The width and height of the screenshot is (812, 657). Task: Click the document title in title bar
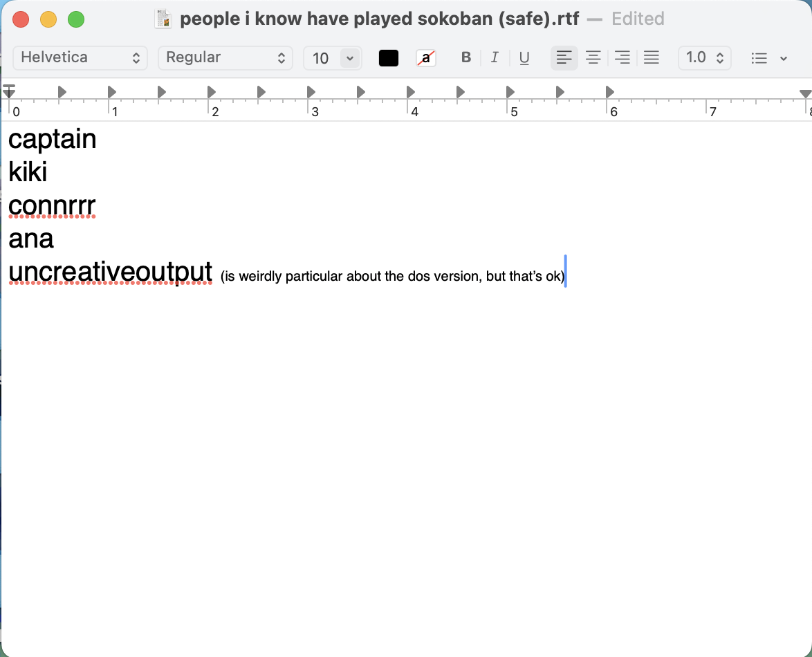coord(380,19)
